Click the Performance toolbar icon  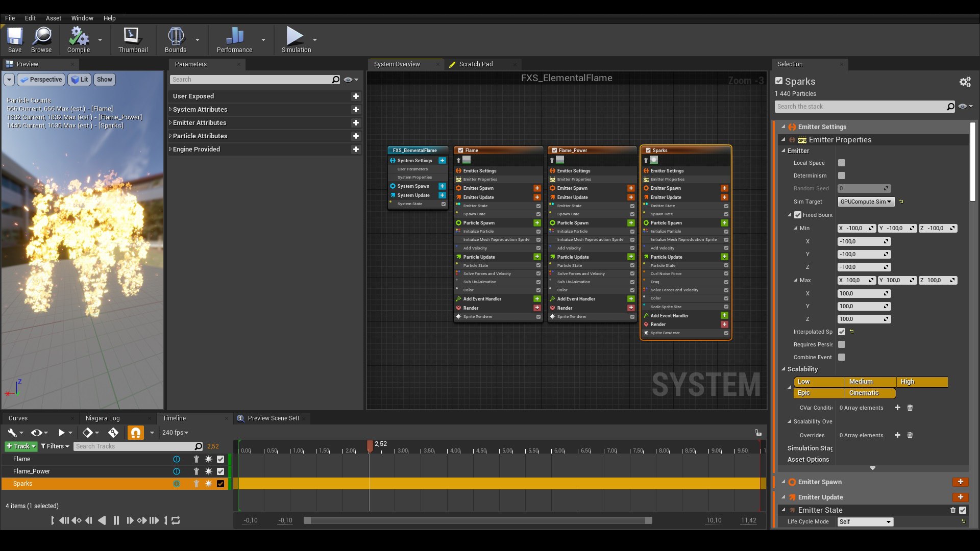(234, 37)
